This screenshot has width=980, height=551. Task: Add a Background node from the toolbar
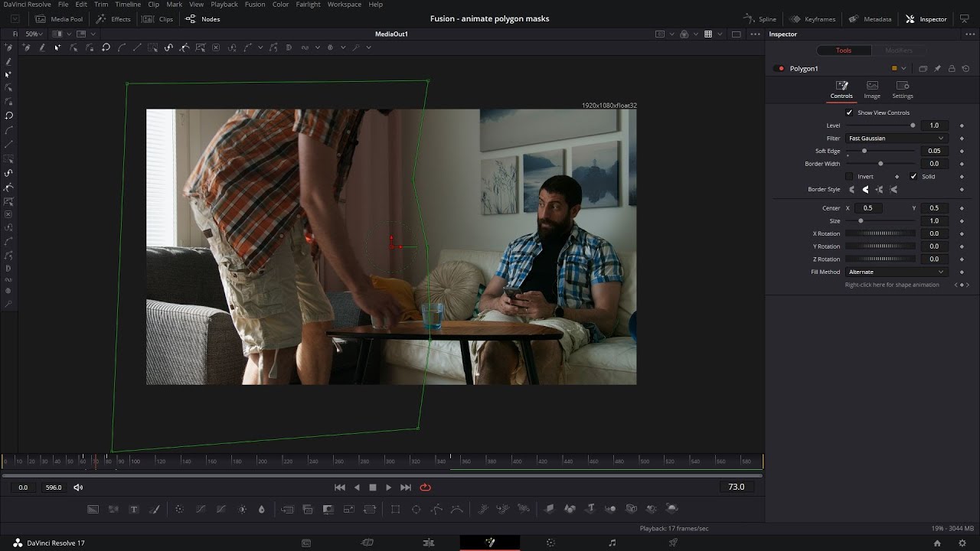click(x=93, y=509)
